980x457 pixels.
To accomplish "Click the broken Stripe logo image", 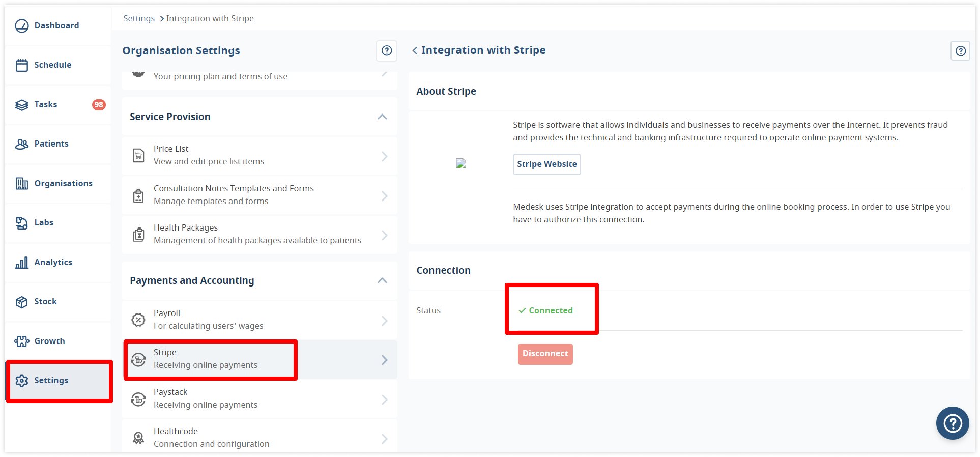I will tap(461, 163).
